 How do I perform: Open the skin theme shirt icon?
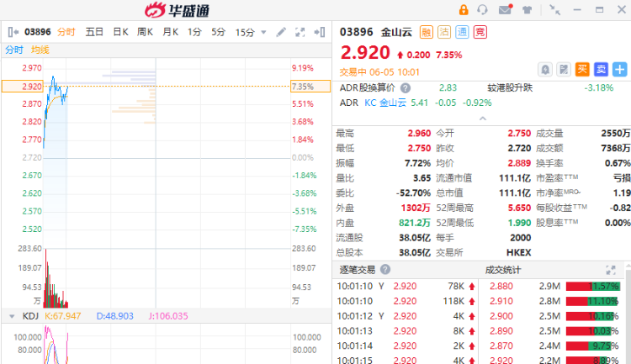(x=527, y=10)
